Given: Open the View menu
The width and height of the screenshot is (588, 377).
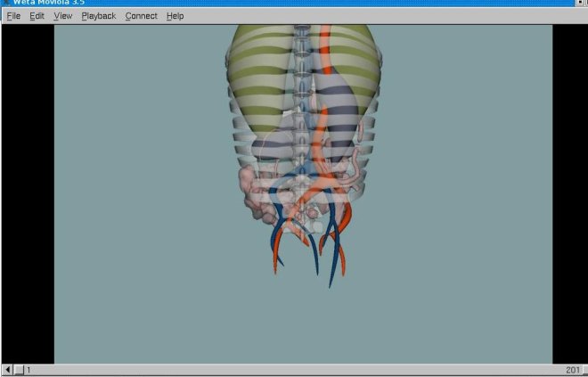Looking at the screenshot, I should pos(62,16).
